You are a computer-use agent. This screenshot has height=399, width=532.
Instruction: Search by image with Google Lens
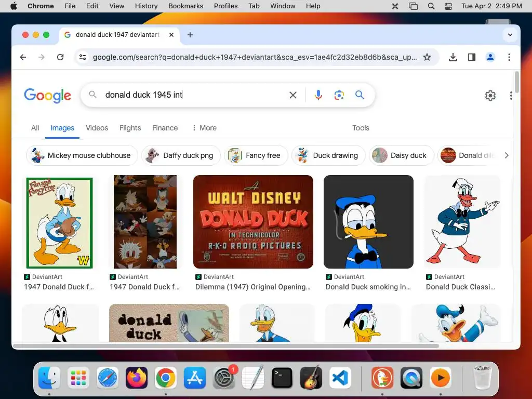click(339, 95)
